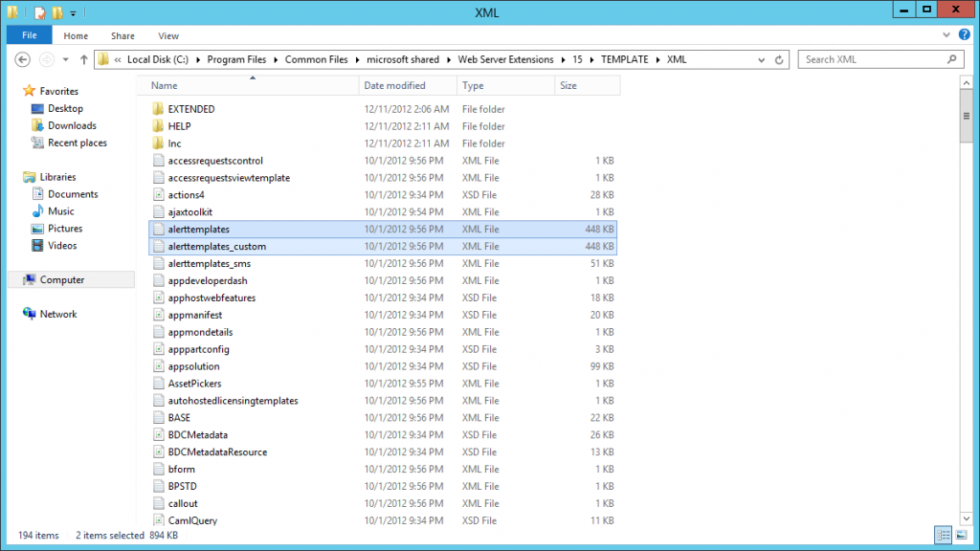The image size is (980, 551).
Task: Click the Favorites star icon
Action: (x=29, y=91)
